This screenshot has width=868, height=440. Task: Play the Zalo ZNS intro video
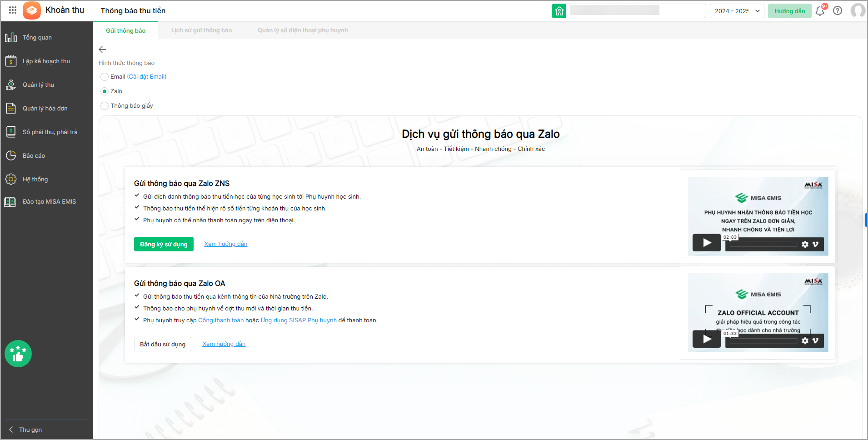pyautogui.click(x=707, y=243)
